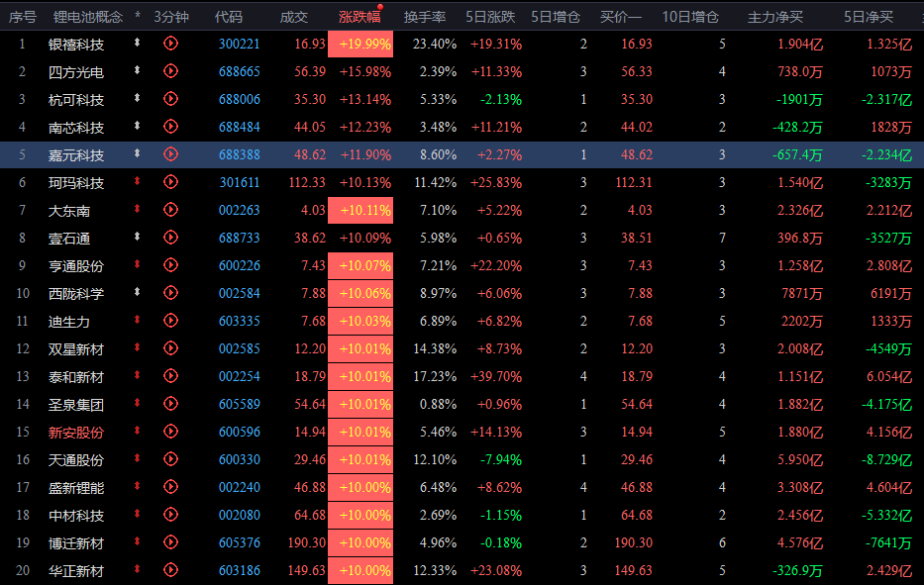Screen dimensions: 924x585
Task: Sort by the 主力净买 column header
Action: pyautogui.click(x=774, y=17)
